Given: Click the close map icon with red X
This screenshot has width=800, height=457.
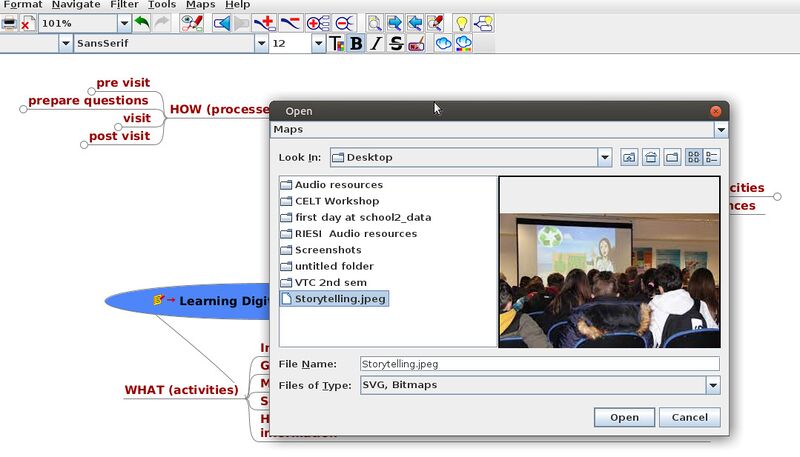Looking at the screenshot, I should (28, 23).
